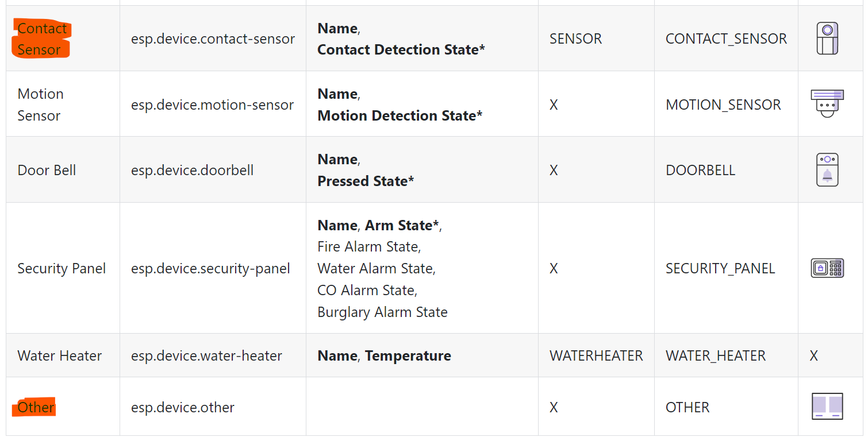This screenshot has height=437, width=868.
Task: Click esp.device.motion-sensor type text
Action: coord(212,105)
